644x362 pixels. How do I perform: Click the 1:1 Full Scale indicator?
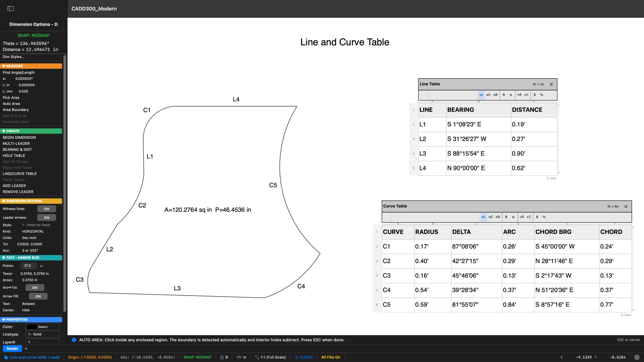click(270, 357)
